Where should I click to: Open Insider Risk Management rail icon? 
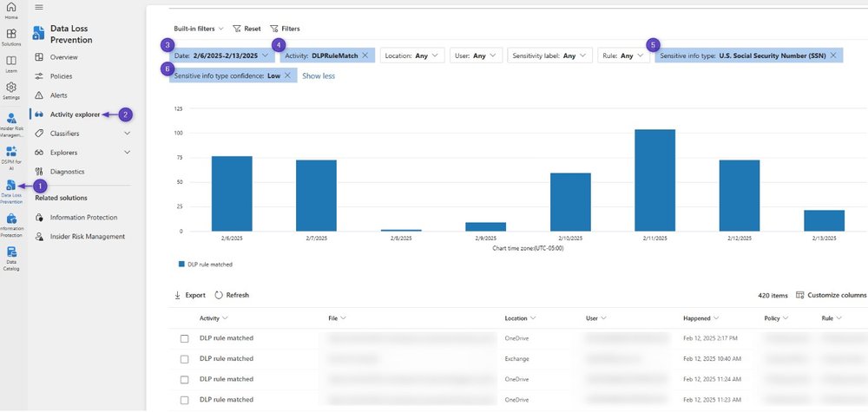[x=11, y=125]
